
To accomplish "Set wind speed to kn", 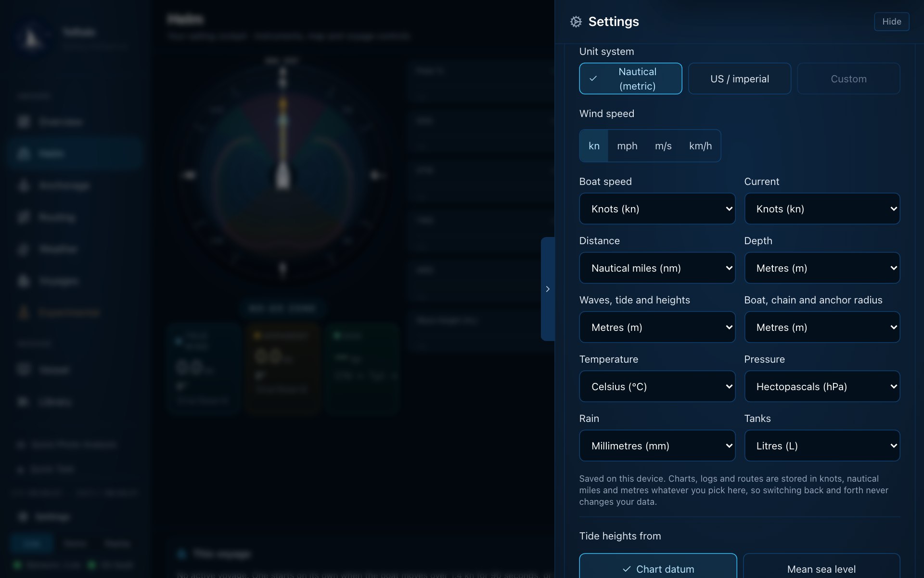I will coord(594,146).
